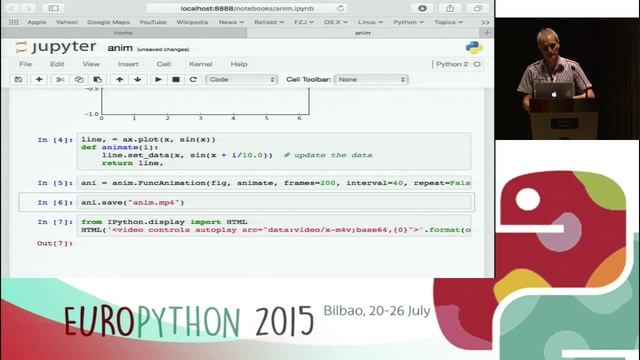The height and width of the screenshot is (360, 640).
Task: Show all tabs with the tab overview button
Action: coord(478,8)
